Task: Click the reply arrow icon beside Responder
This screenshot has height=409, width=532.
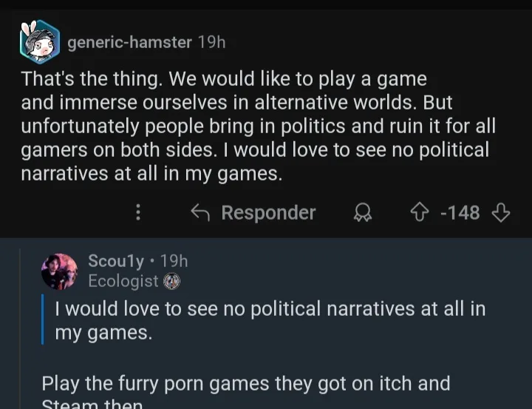Action: [200, 213]
